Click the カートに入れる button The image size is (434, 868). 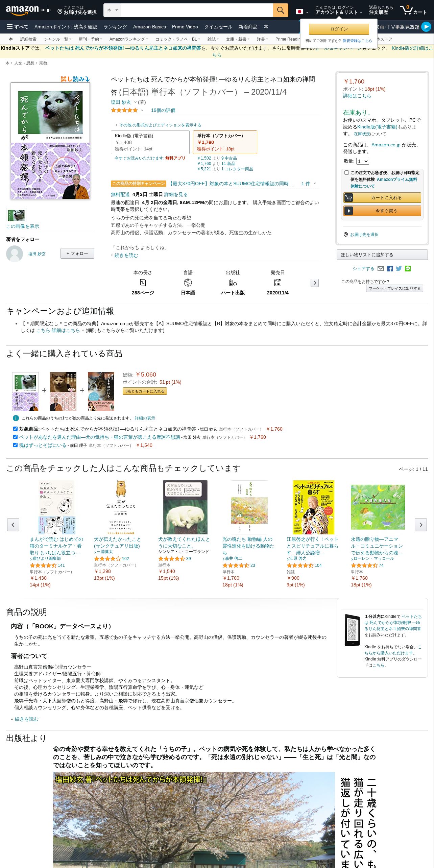coord(382,198)
